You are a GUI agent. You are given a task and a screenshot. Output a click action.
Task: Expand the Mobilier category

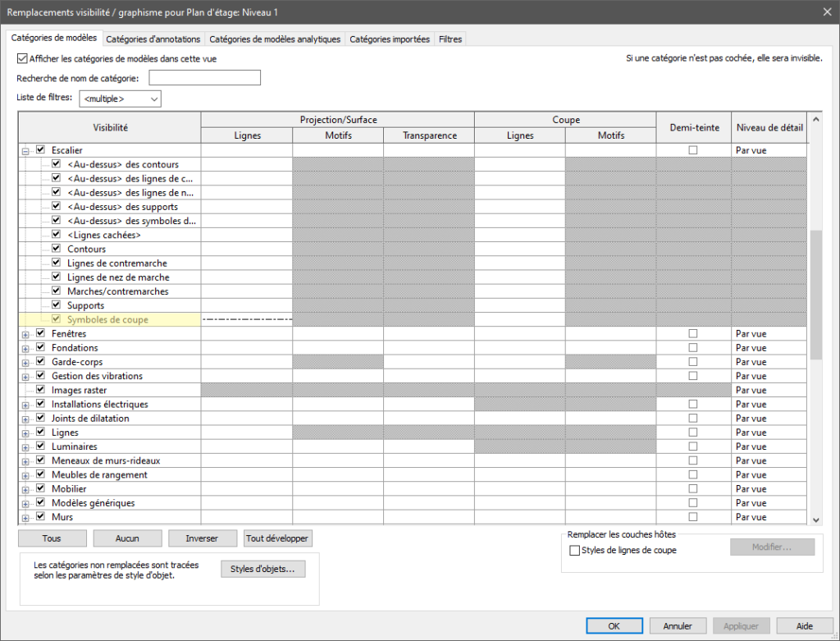(x=25, y=490)
